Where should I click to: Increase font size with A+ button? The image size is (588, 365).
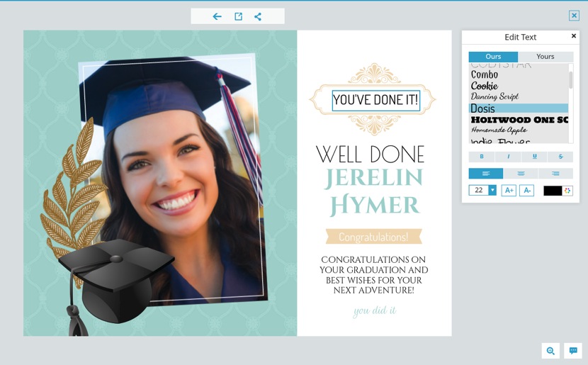coord(509,190)
